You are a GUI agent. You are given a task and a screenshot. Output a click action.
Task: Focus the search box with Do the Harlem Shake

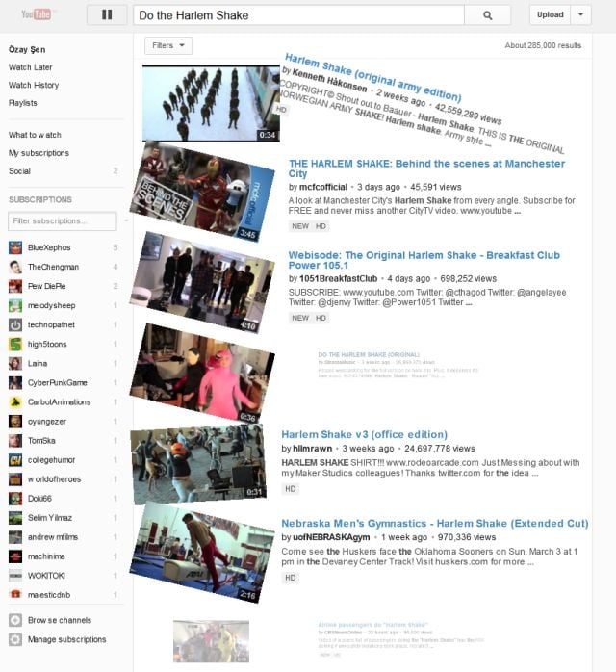[x=299, y=15]
